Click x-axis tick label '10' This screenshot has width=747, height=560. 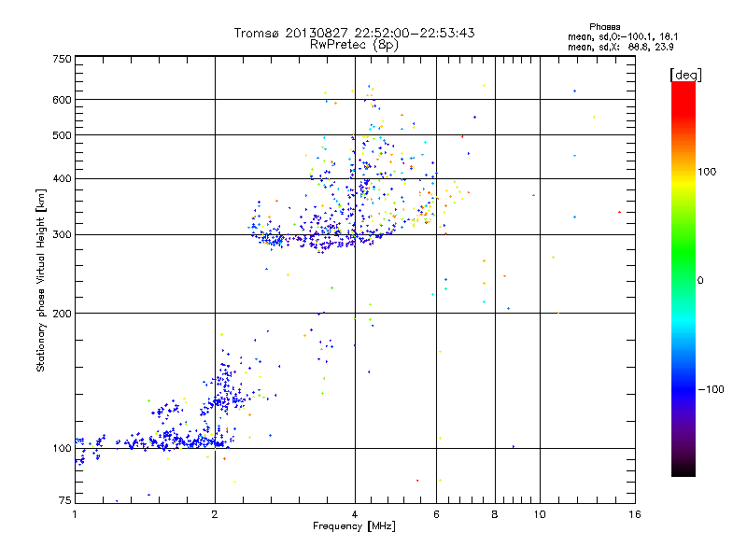(x=540, y=514)
